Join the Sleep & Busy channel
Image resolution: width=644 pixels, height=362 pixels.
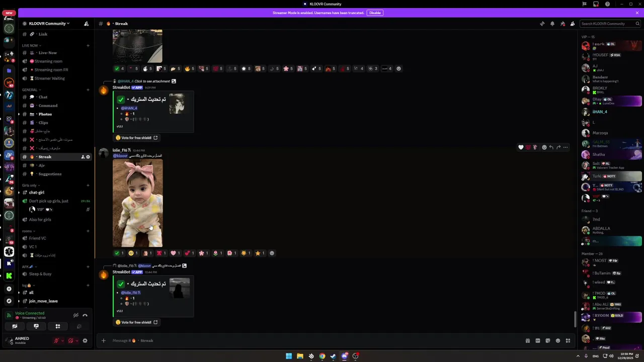pos(55,274)
